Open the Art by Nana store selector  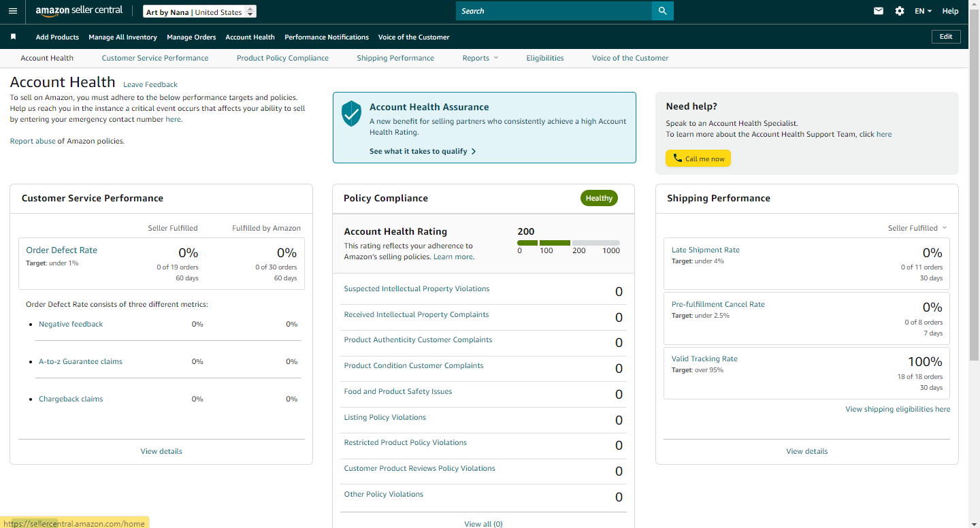(200, 12)
